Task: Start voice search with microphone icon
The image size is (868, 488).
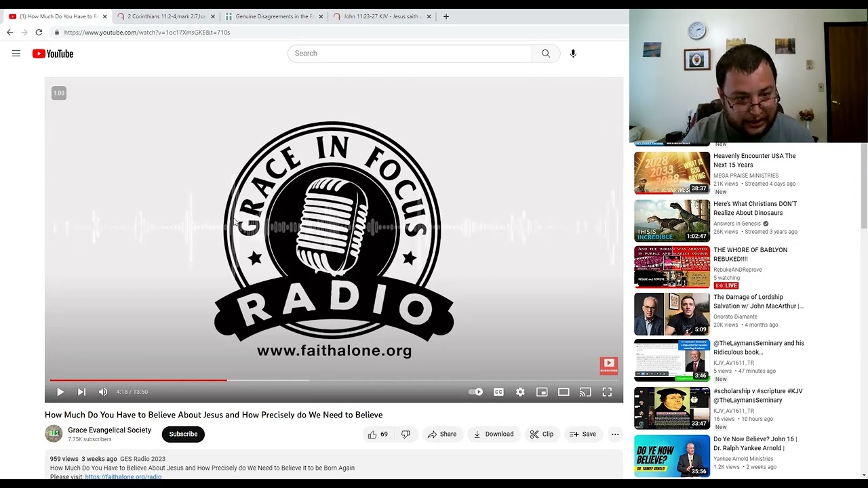Action: click(x=573, y=54)
